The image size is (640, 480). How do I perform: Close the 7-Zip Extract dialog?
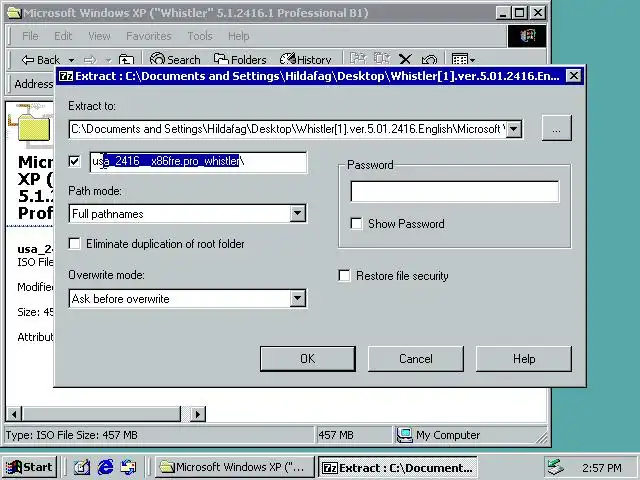point(573,76)
